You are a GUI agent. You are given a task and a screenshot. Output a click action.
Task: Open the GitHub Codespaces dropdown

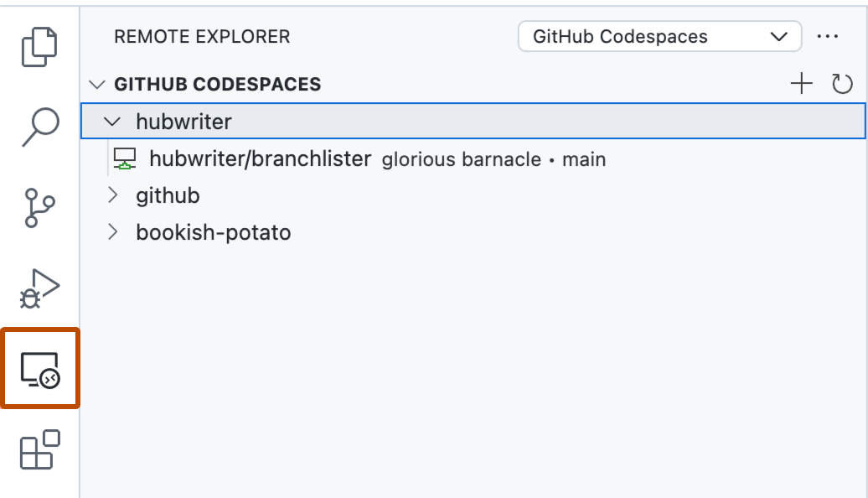click(660, 37)
